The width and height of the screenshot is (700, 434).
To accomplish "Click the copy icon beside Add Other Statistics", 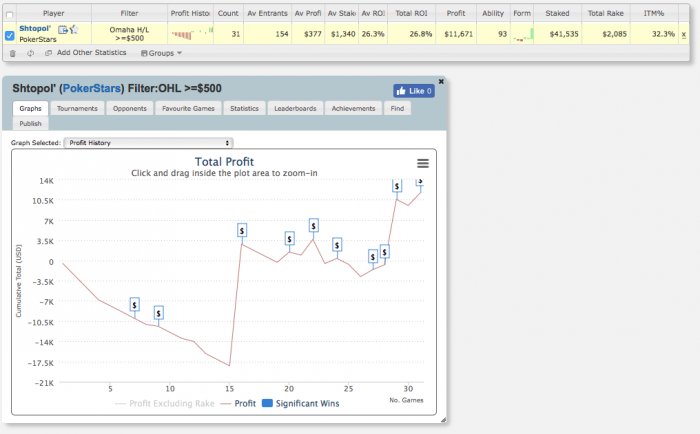I will click(48, 53).
